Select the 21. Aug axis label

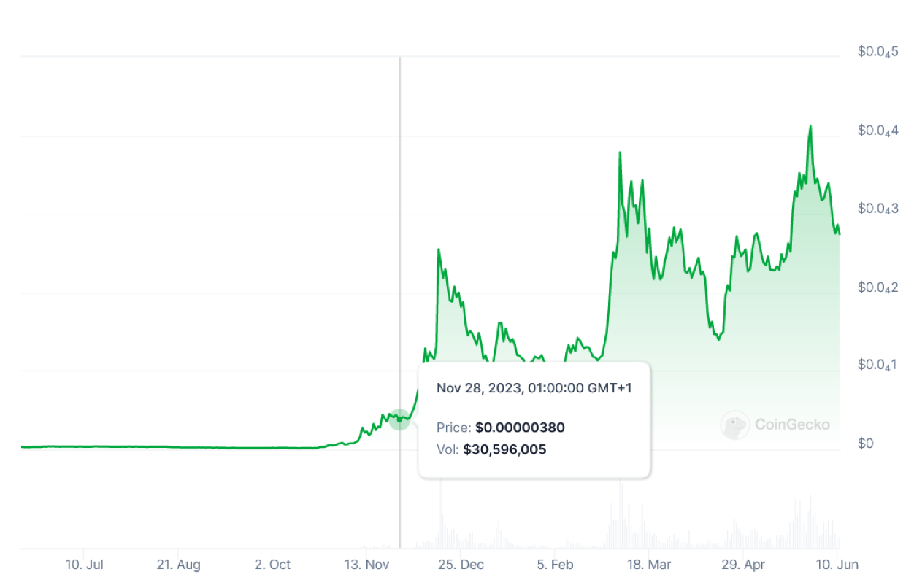(178, 565)
